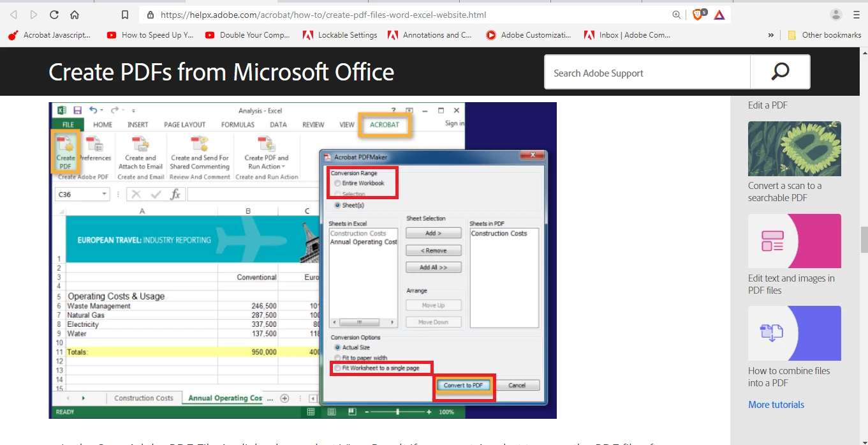The height and width of the screenshot is (445, 868).
Task: Select the Selection radio button in PDFMaker
Action: point(337,194)
